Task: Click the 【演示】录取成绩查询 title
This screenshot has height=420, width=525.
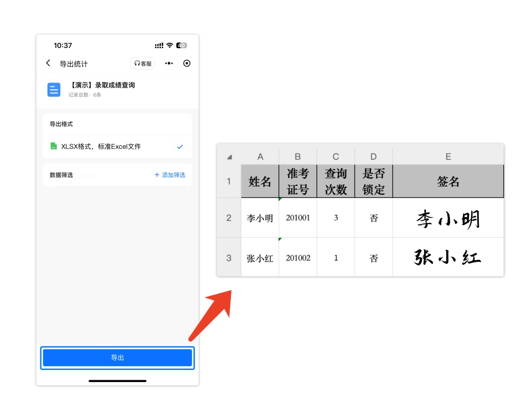Action: tap(102, 85)
